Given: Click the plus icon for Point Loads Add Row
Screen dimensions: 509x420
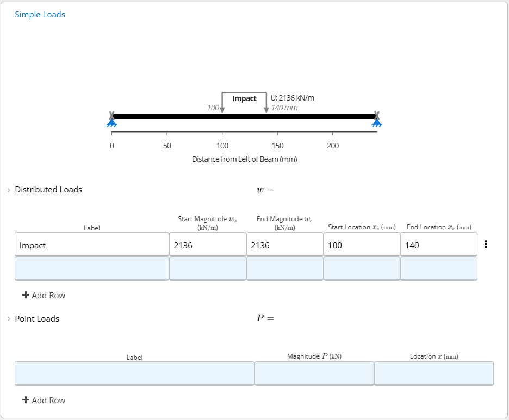Looking at the screenshot, I should click(26, 399).
